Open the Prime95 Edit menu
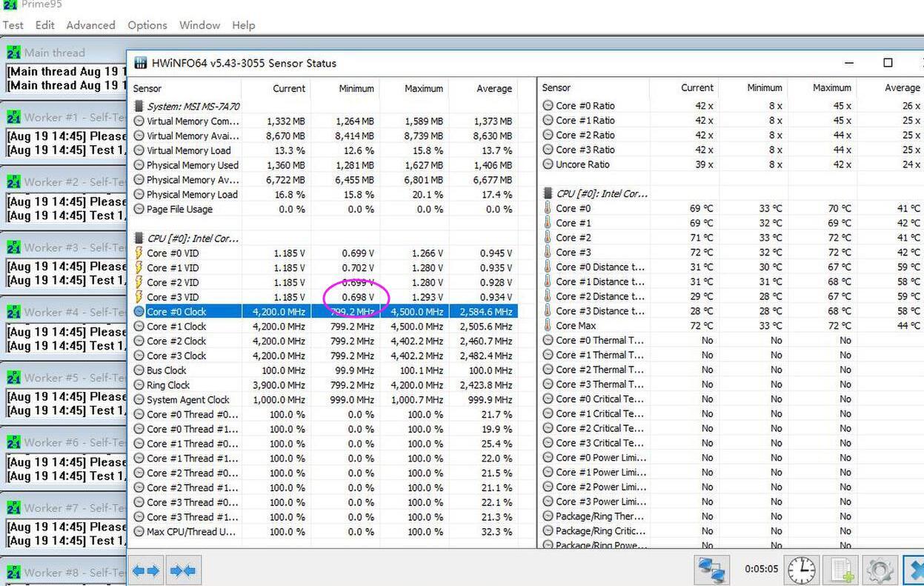 (x=45, y=25)
